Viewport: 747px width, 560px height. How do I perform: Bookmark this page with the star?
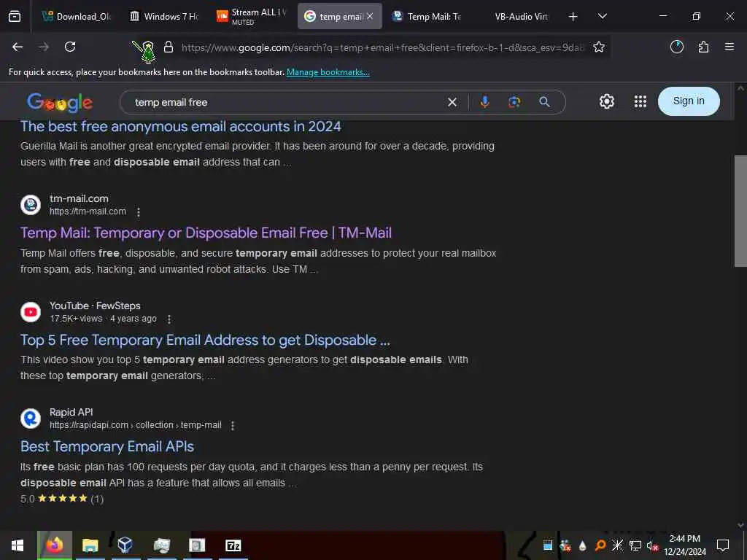point(599,47)
